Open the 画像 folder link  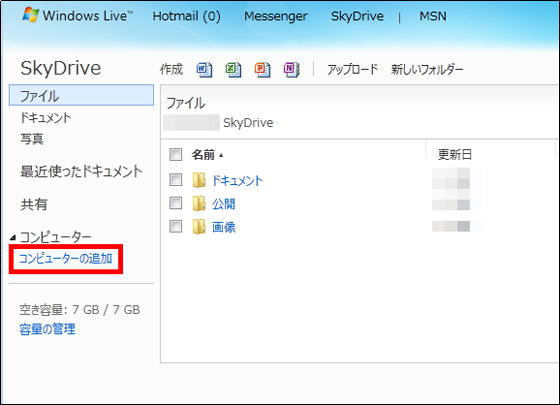pos(224,227)
